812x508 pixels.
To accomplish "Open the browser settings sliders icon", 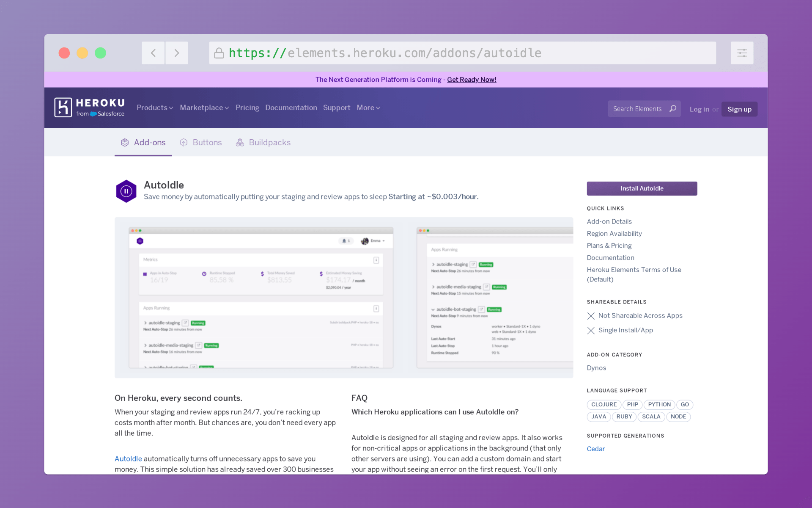I will (x=742, y=53).
